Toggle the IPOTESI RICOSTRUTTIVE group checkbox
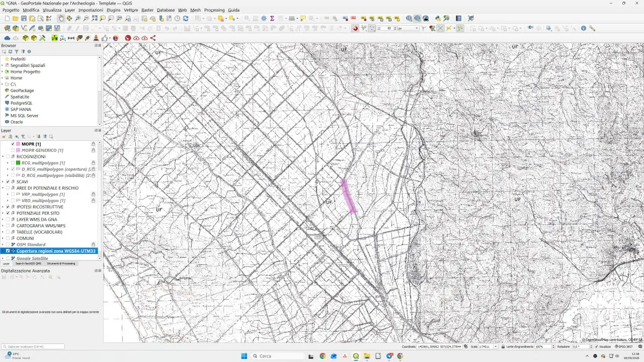This screenshot has width=644, height=362. click(x=8, y=207)
